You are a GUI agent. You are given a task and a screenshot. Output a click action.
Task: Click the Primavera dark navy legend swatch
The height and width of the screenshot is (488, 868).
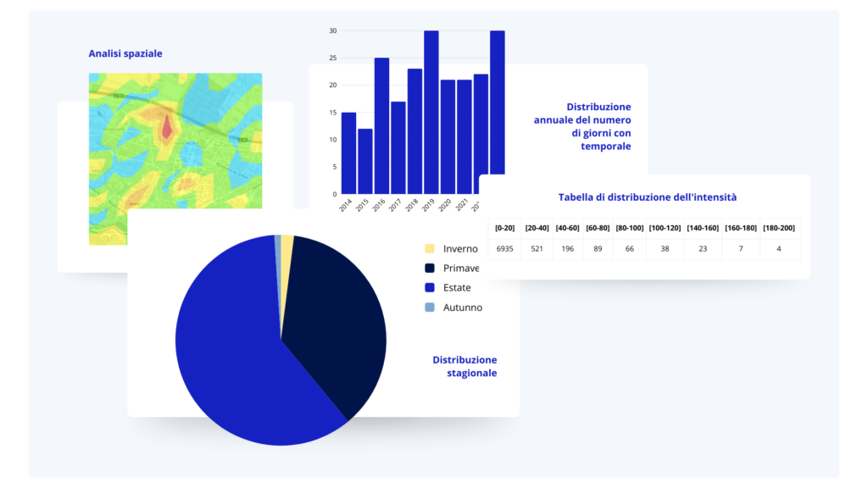coord(430,268)
